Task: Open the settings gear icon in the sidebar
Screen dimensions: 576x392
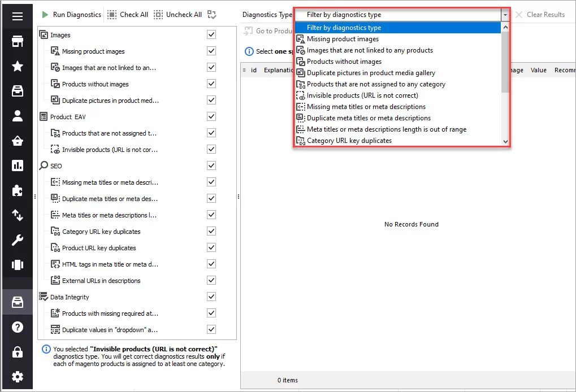Action: pos(18,377)
